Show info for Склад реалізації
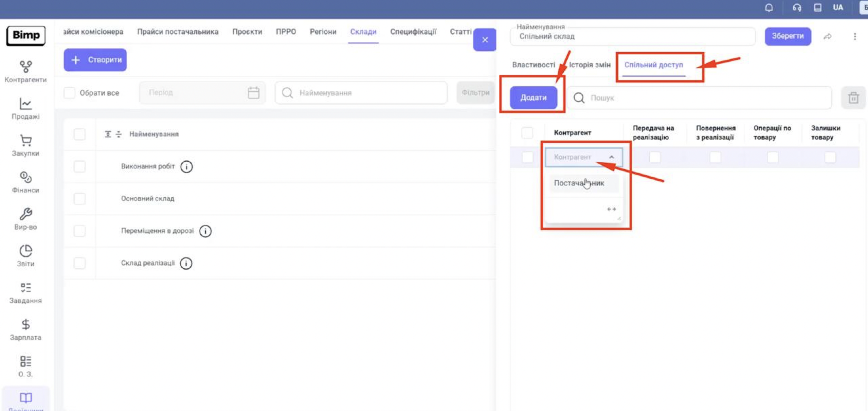868x411 pixels. tap(186, 263)
